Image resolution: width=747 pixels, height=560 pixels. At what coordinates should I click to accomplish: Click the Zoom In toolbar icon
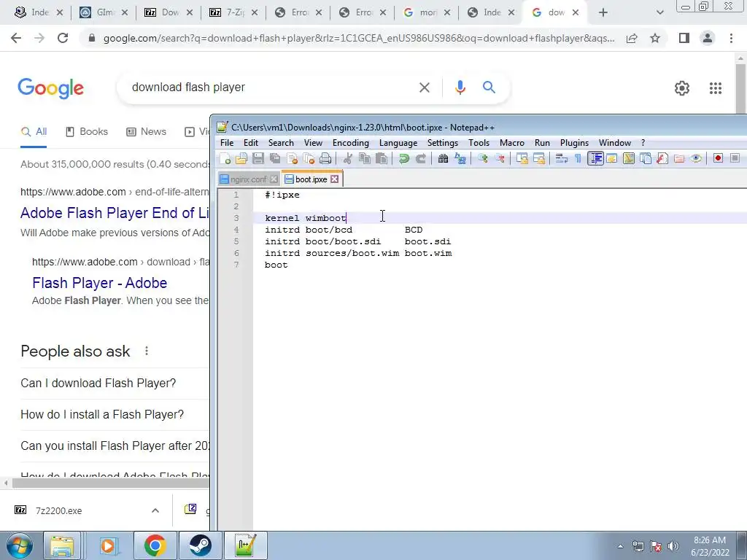(483, 158)
